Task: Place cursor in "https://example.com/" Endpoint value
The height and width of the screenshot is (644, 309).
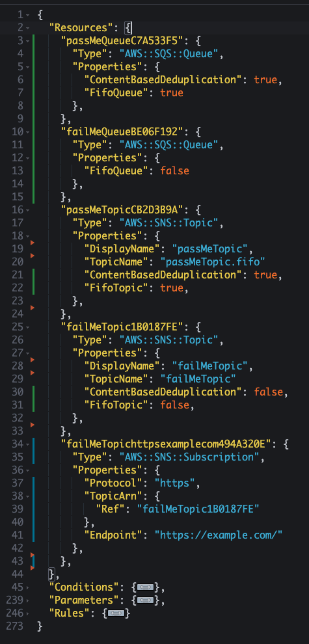Action: [219, 535]
